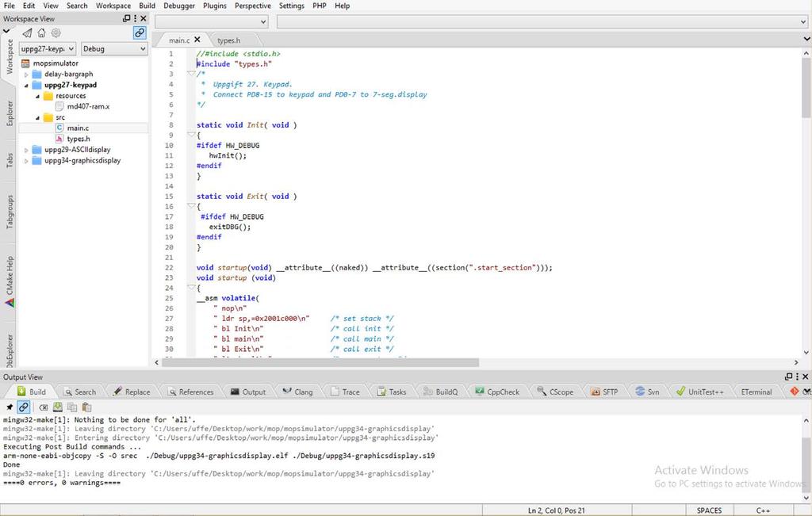Open the active project dropdown 'uppg27-keyp'

coord(48,48)
